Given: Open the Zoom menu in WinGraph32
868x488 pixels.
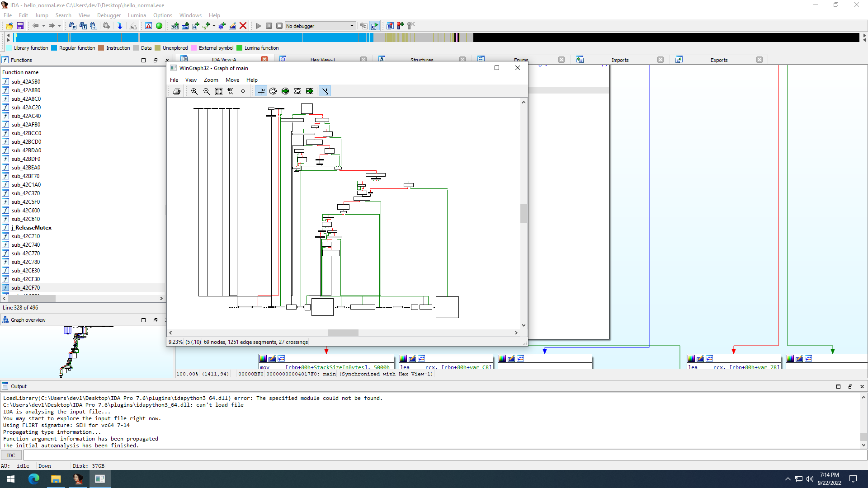Looking at the screenshot, I should tap(211, 80).
